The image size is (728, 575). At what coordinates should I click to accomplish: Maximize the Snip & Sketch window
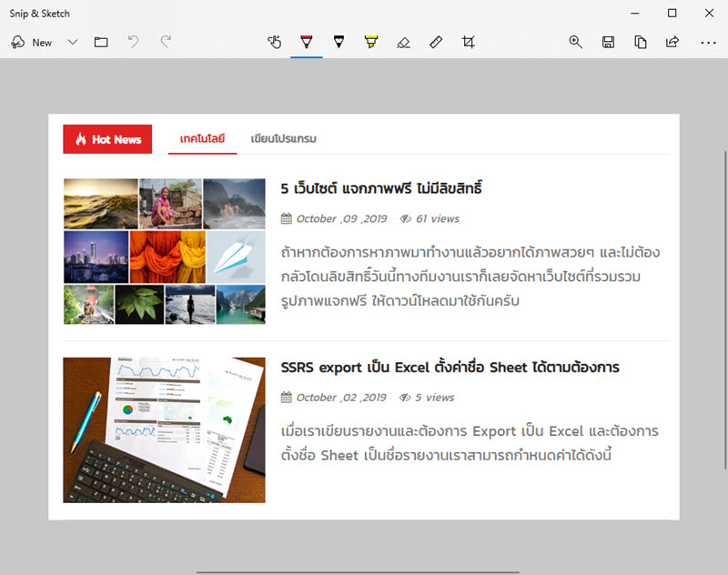click(672, 13)
